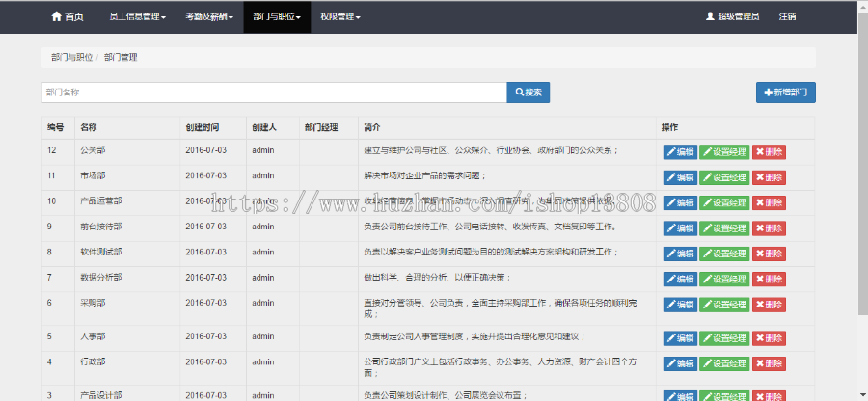The image size is (868, 401).
Task: Expand 部门与职位 navigation menu
Action: click(277, 16)
